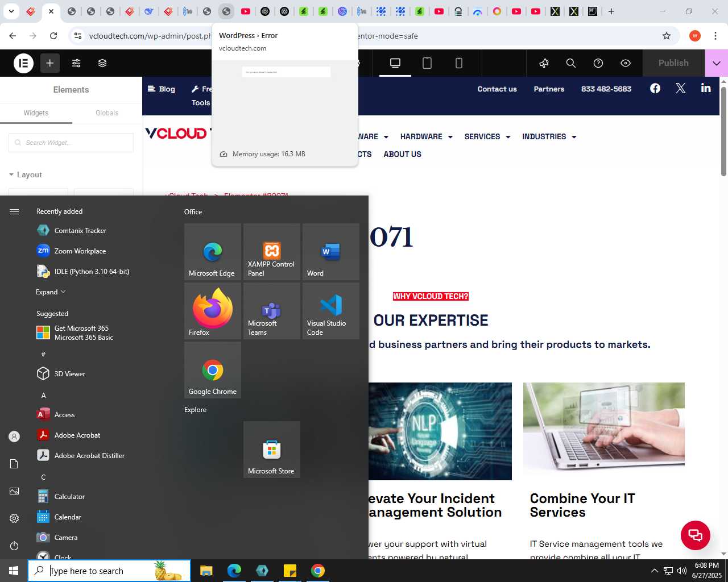Image resolution: width=728 pixels, height=582 pixels.
Task: Launch Visual Studio Code tile
Action: click(331, 311)
